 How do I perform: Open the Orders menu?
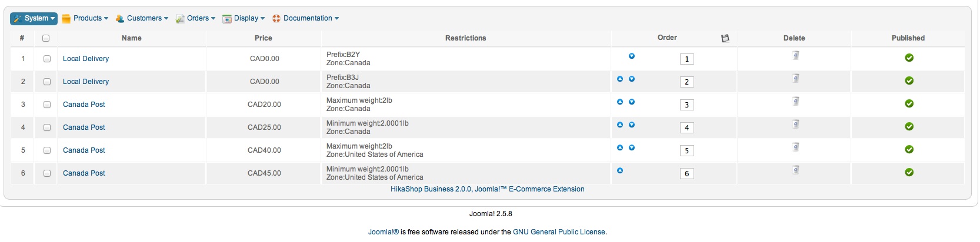(196, 18)
